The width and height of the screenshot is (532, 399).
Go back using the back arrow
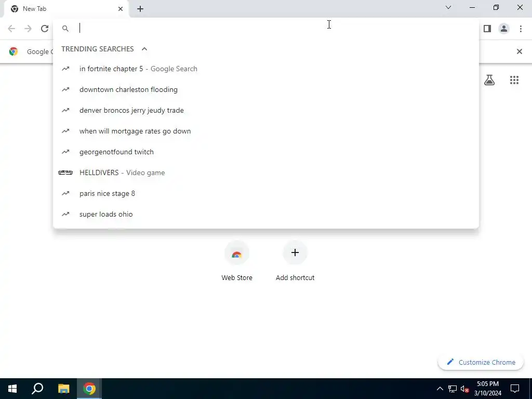click(11, 29)
